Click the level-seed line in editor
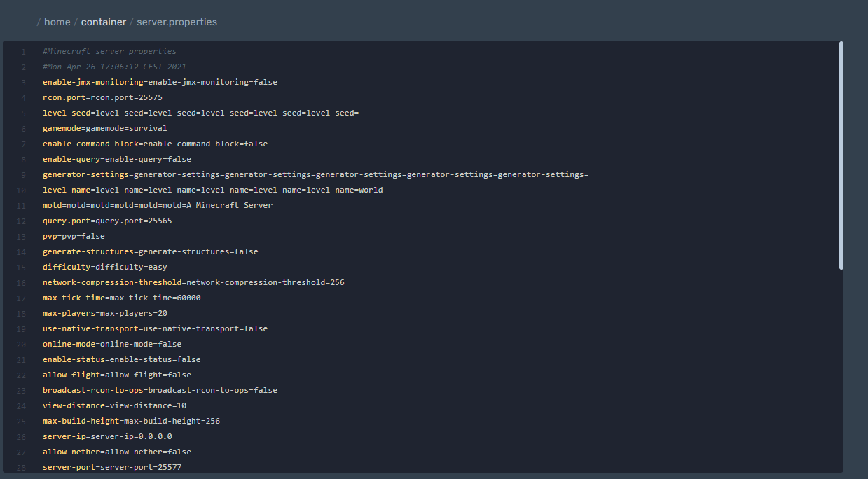This screenshot has width=868, height=479. 200,113
